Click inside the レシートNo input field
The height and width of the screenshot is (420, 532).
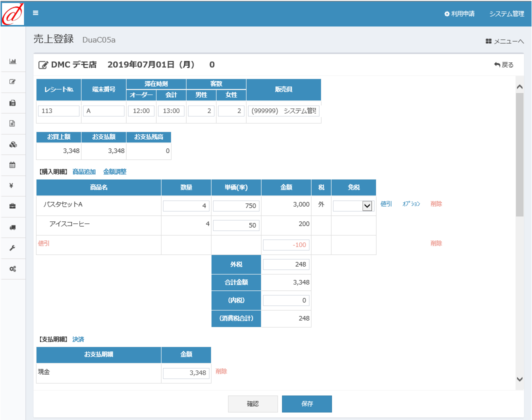click(x=58, y=110)
